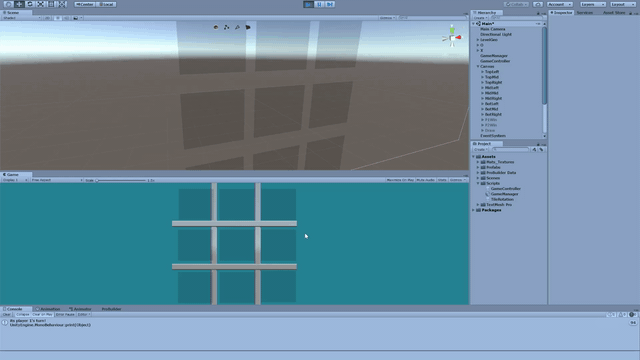This screenshot has width=640, height=360.
Task: Collapse the Canvas object in Hierarchy
Action: coord(478,67)
